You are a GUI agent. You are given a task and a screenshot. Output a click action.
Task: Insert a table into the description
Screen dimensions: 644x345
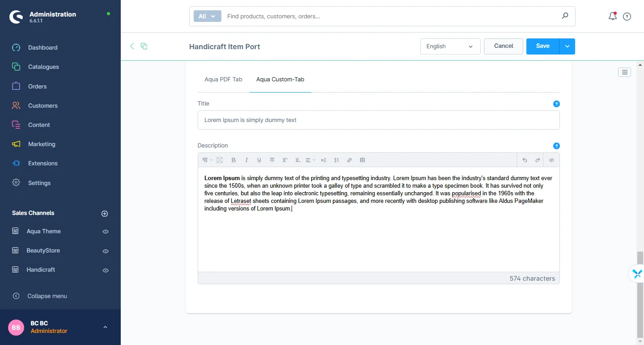coord(362,160)
